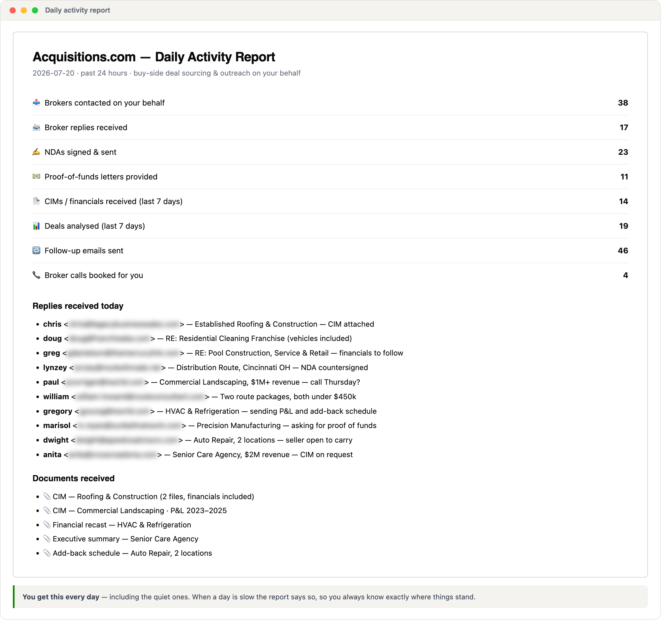This screenshot has width=672, height=624.
Task: Click the sender name 'william' in replies
Action: pos(56,397)
